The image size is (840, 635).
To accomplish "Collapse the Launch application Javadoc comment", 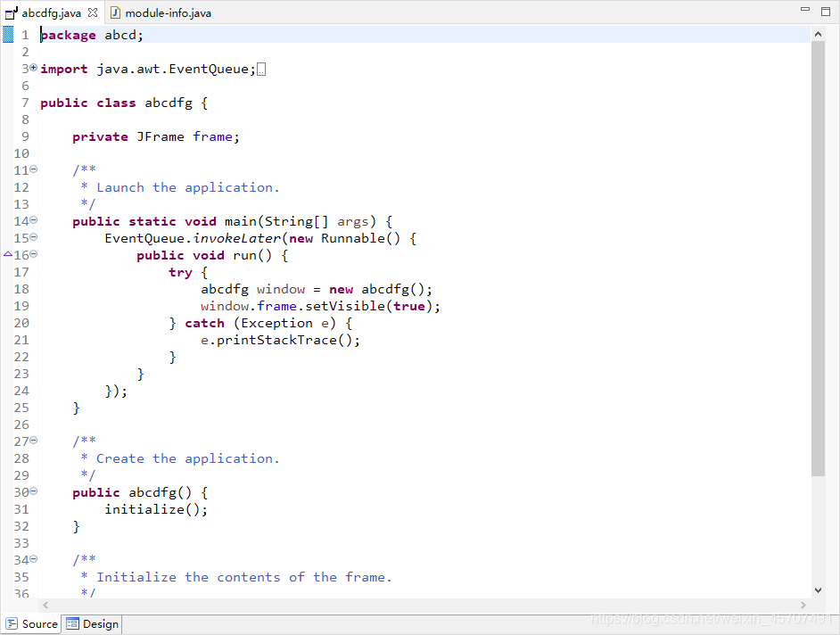I will pyautogui.click(x=33, y=169).
